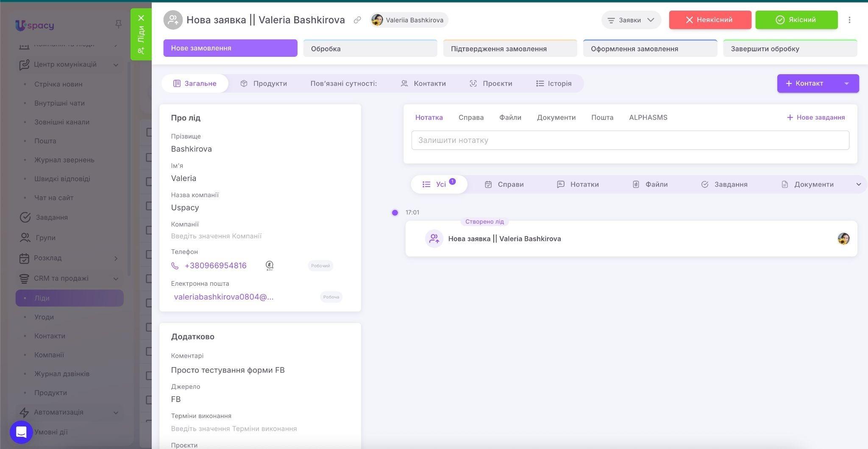
Task: Click the lead avatar icon in header
Action: (x=173, y=20)
